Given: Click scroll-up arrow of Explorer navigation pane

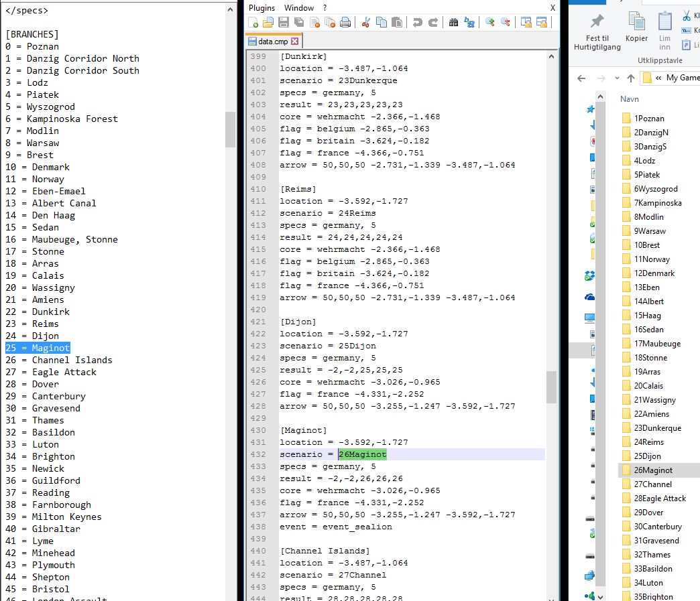Looking at the screenshot, I should pyautogui.click(x=601, y=97).
